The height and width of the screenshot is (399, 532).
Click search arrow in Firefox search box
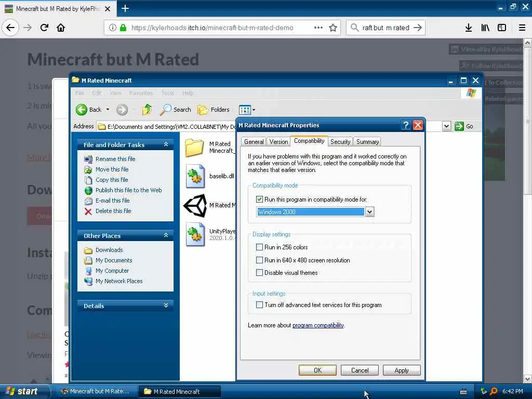point(418,28)
